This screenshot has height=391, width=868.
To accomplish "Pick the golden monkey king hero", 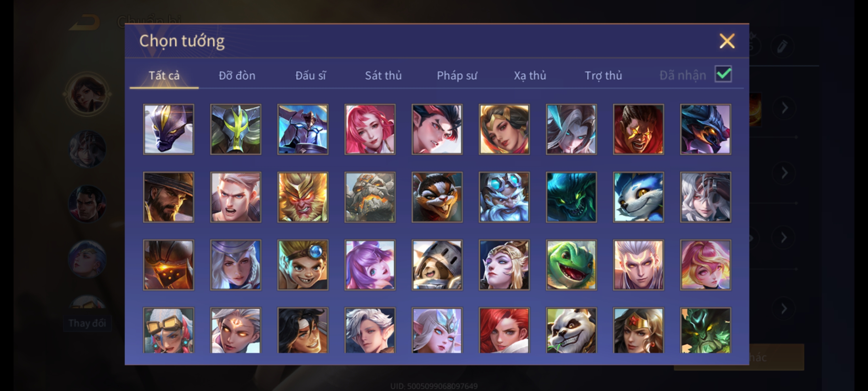I will click(303, 197).
